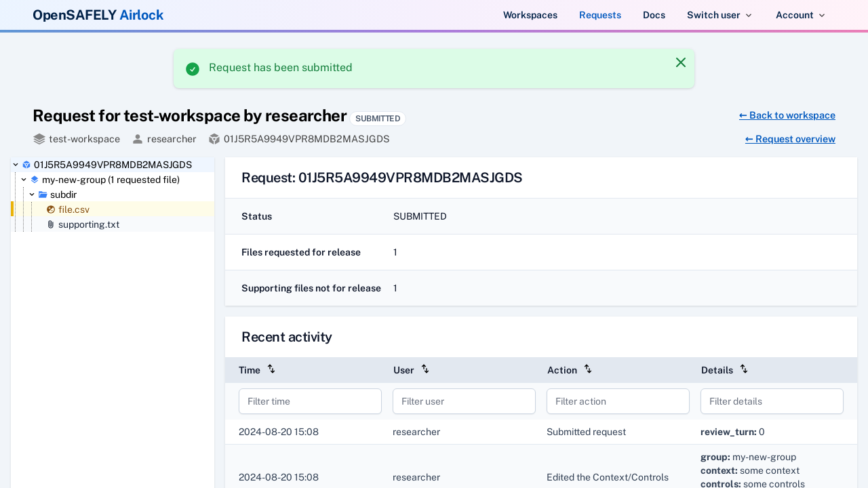Image resolution: width=868 pixels, height=488 pixels.
Task: Open the Switch user dropdown
Action: 719,15
